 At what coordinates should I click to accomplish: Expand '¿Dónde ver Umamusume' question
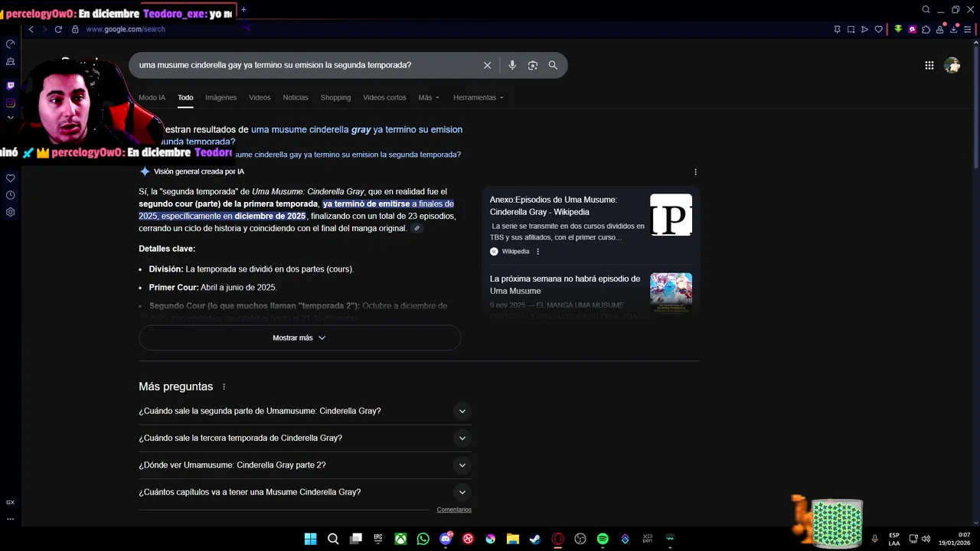click(x=305, y=465)
